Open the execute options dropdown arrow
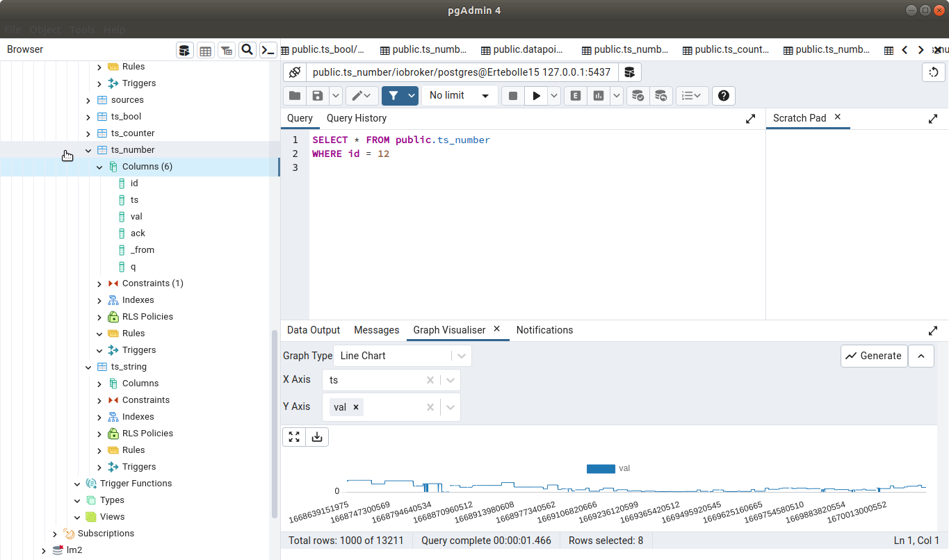Viewport: 949px width, 560px height. pos(554,96)
